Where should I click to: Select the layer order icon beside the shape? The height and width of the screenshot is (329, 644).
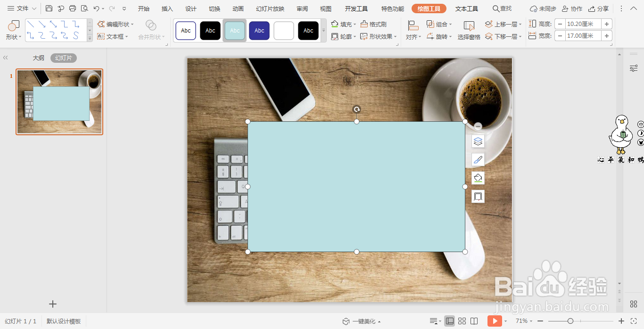[x=478, y=141]
